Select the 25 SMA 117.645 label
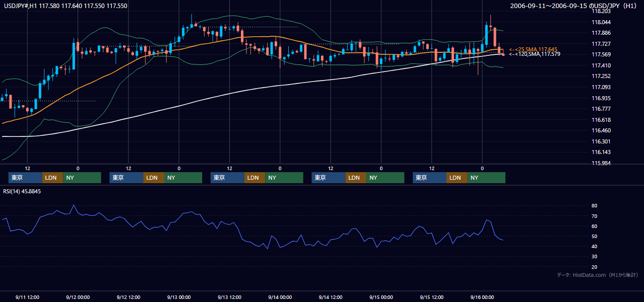This screenshot has height=302, width=644. 533,49
